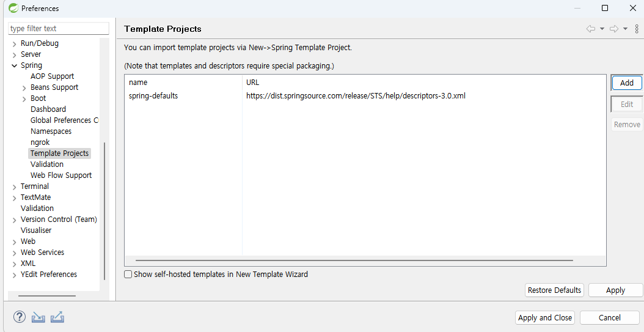The width and height of the screenshot is (644, 332).
Task: Expand the YEdit Preferences node
Action: 15,275
